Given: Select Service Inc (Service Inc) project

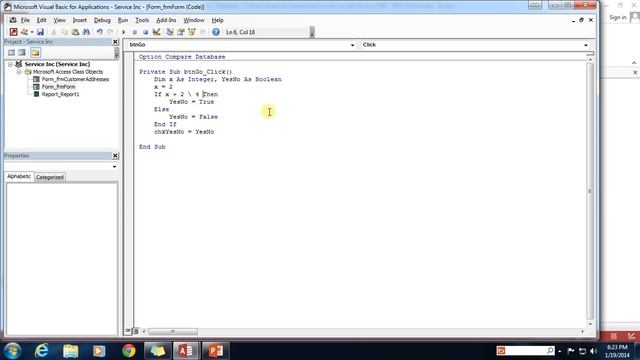Looking at the screenshot, I should (x=57, y=64).
